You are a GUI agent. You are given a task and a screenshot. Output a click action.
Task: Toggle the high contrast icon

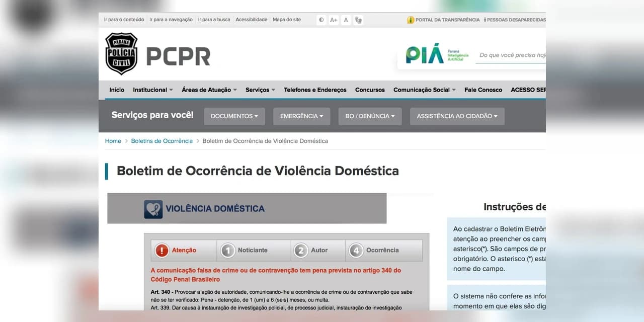click(321, 20)
